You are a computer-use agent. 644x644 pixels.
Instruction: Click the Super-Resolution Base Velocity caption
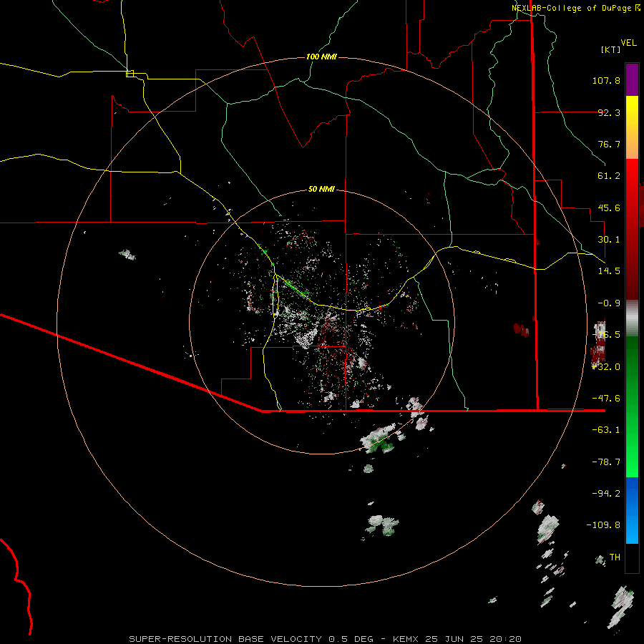(325, 639)
